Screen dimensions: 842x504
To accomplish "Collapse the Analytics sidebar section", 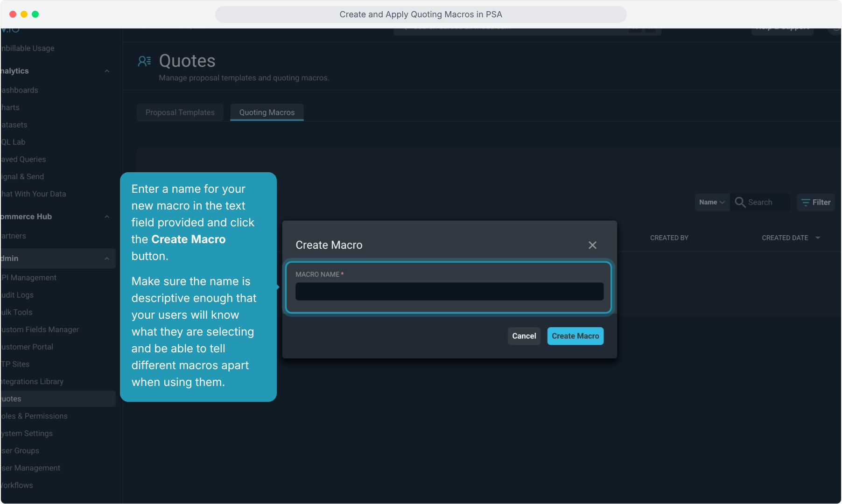I will (x=107, y=71).
